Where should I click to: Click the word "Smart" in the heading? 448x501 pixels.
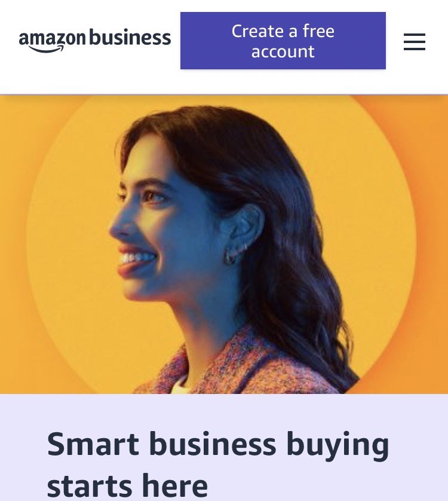[x=93, y=444]
